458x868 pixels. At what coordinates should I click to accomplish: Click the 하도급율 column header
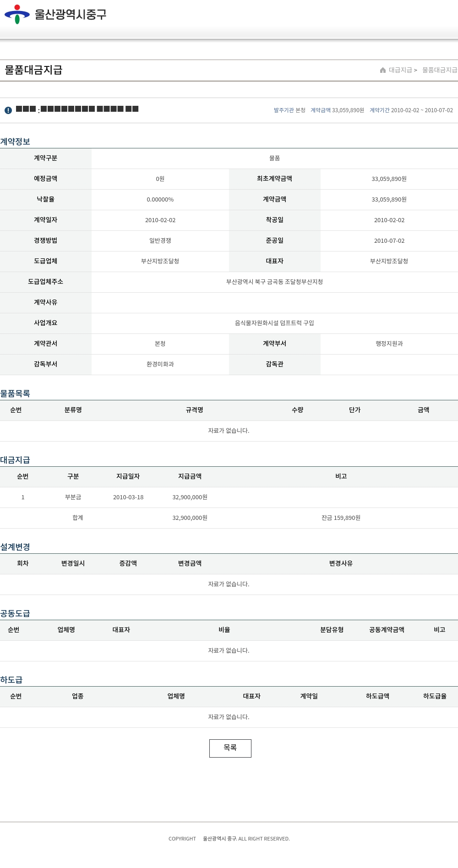(435, 696)
